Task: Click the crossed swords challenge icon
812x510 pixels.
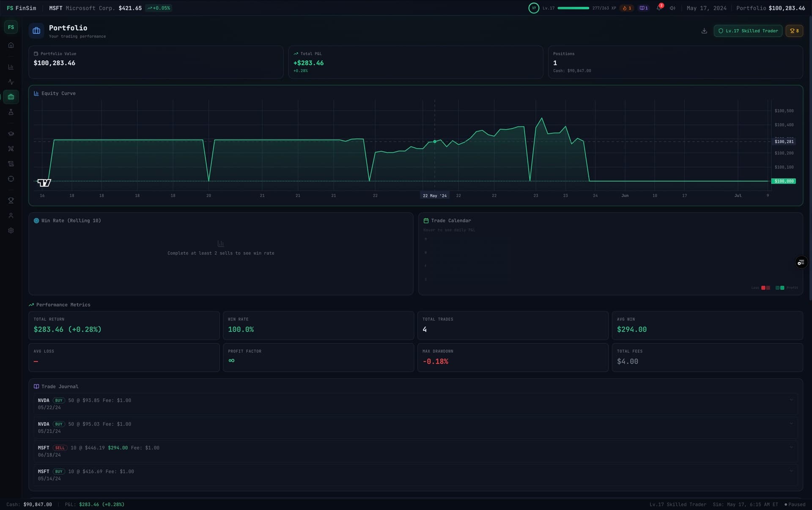Action: [11, 149]
